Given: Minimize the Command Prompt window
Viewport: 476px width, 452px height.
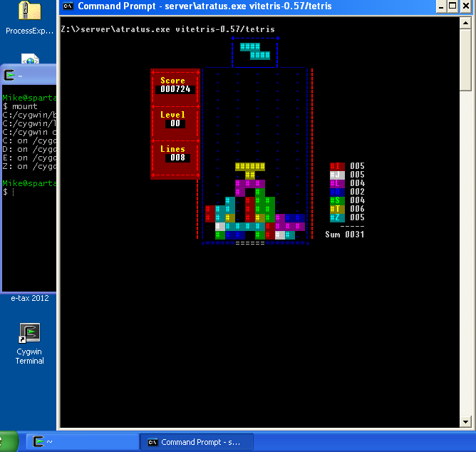Looking at the screenshot, I should pyautogui.click(x=441, y=6).
